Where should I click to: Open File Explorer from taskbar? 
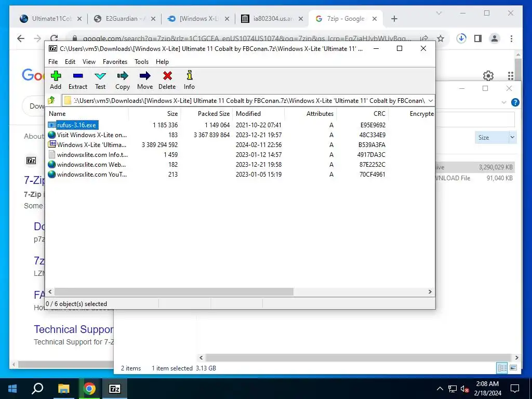63,389
